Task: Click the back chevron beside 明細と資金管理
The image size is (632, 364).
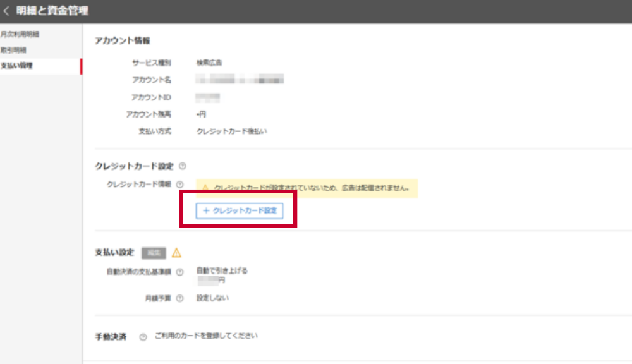Action: [7, 11]
